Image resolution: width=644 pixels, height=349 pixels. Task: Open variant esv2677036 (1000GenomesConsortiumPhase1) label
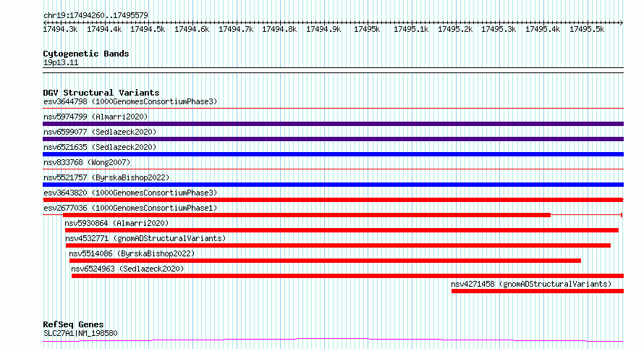tap(130, 208)
